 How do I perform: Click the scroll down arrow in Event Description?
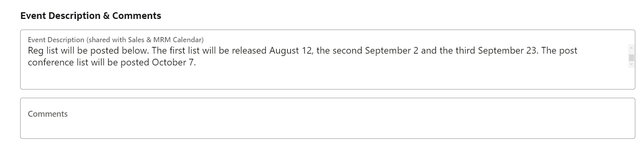631,64
